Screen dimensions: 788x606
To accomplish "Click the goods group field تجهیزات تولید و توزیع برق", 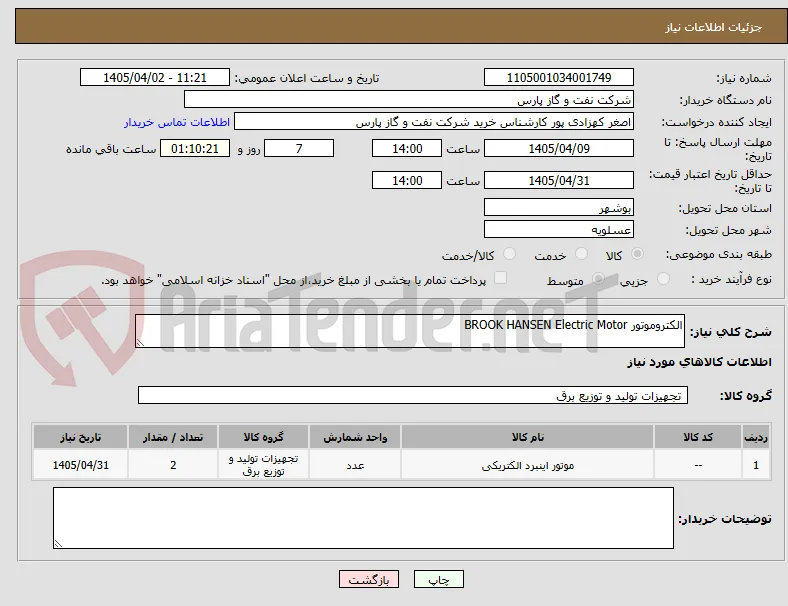I will 413,395.
